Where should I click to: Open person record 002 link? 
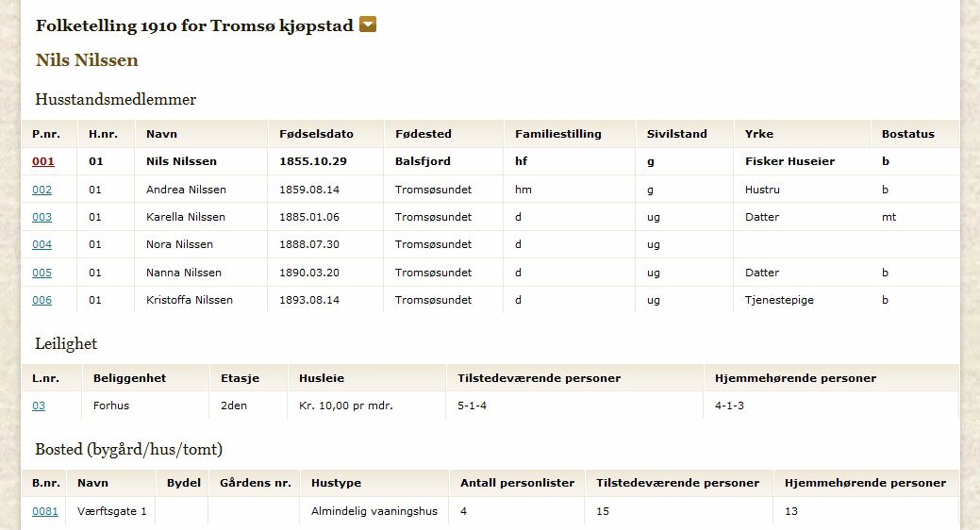coord(42,190)
